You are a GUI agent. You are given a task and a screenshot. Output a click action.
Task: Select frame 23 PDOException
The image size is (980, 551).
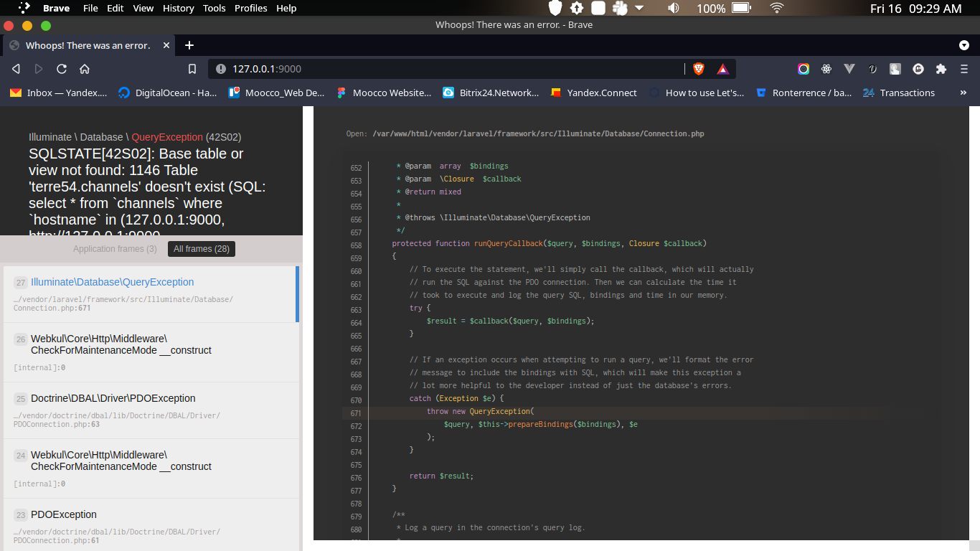(151, 525)
